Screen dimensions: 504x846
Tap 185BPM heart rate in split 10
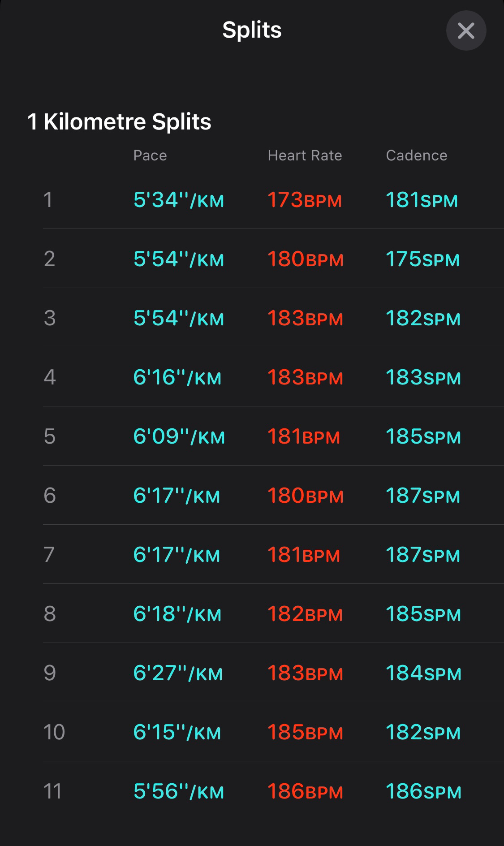(305, 732)
